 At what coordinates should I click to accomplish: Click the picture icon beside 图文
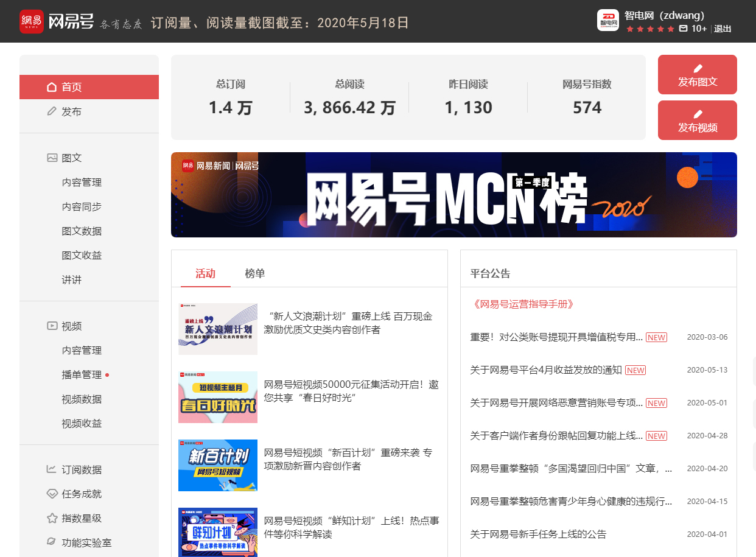[52, 158]
